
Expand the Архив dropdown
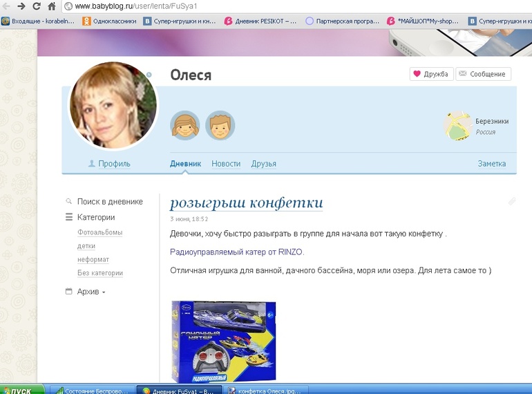pos(88,292)
